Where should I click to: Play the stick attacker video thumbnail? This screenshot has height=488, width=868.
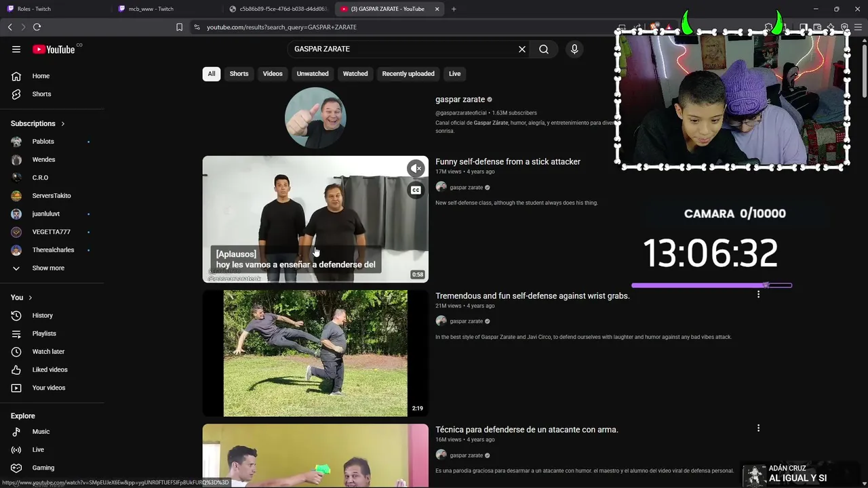(x=315, y=220)
